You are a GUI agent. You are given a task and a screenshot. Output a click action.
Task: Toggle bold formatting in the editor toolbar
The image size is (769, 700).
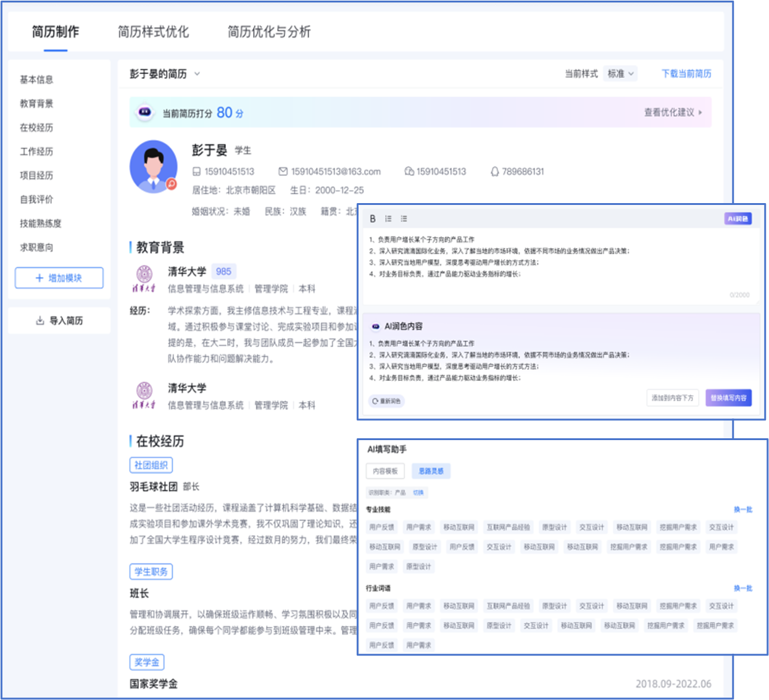[373, 219]
